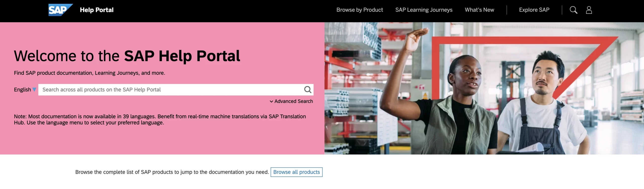Open the What's New page
Screen dimensions: 644x189
coord(479,10)
